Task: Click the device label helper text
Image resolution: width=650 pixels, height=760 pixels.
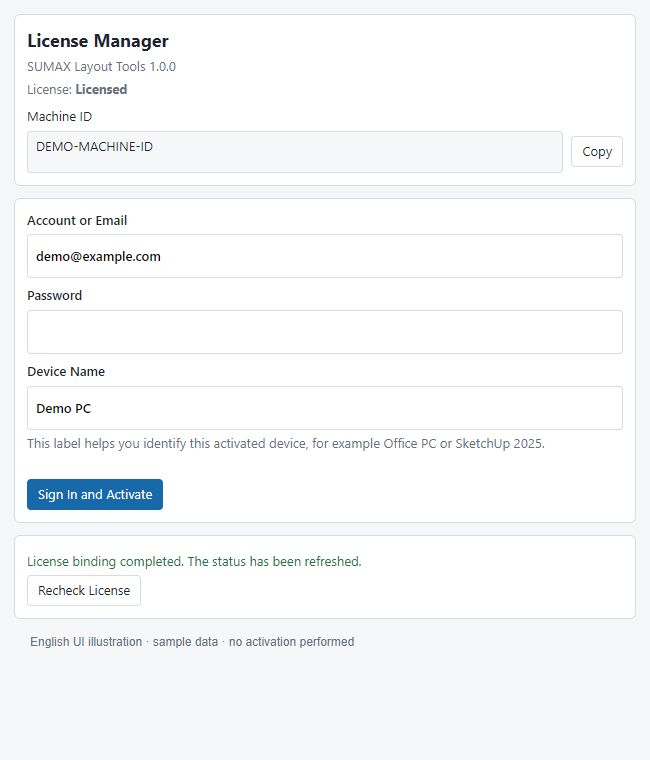Action: click(x=286, y=443)
